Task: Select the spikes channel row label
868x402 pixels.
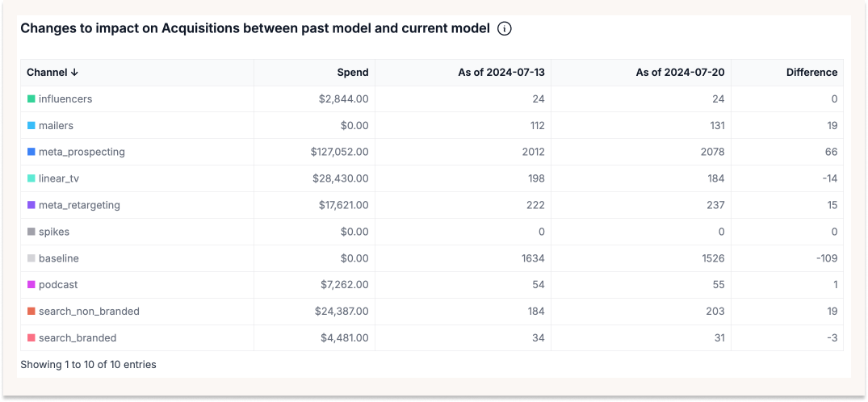Action: [54, 232]
